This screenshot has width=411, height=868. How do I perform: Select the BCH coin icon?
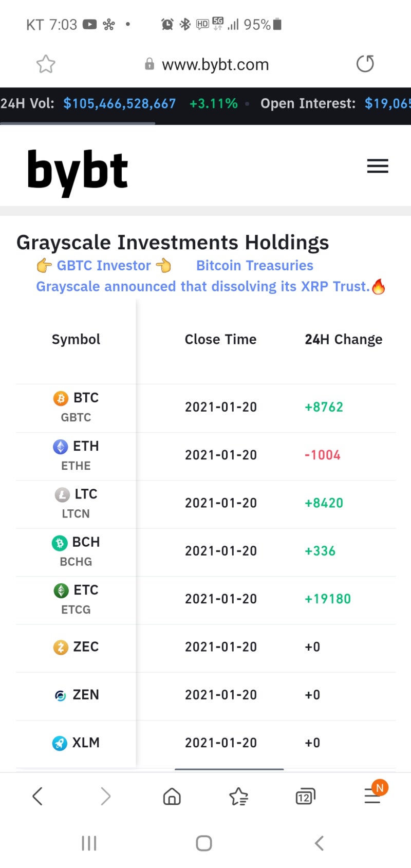(60, 543)
